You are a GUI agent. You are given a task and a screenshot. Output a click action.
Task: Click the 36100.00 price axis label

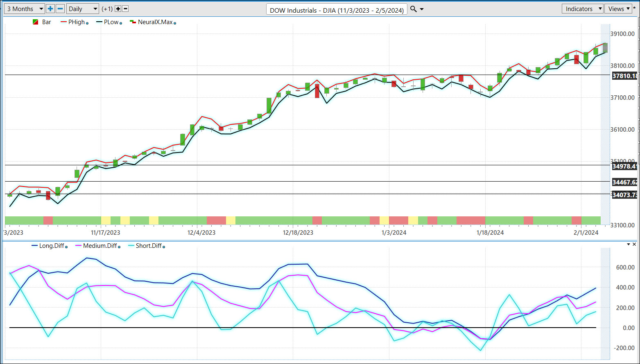623,130
